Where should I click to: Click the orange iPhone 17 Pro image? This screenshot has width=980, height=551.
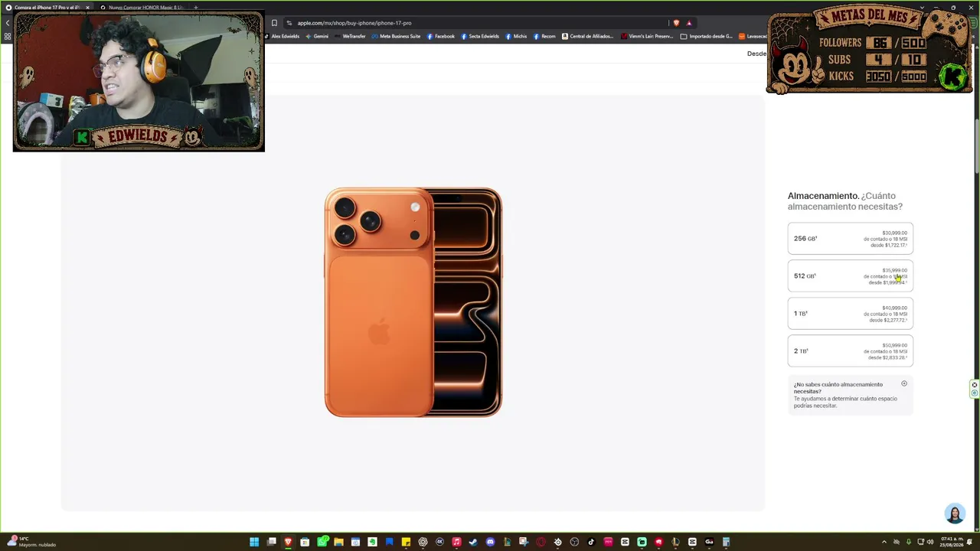point(413,302)
